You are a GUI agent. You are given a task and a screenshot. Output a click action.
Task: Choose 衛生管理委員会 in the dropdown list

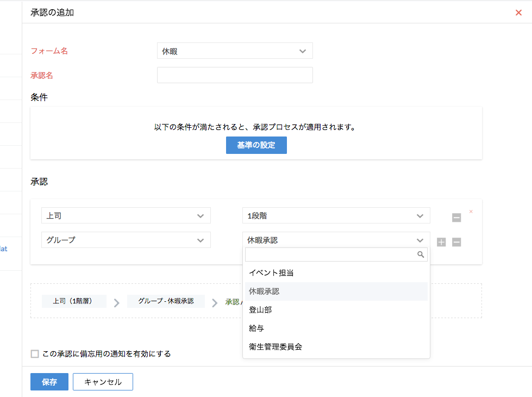[x=275, y=347]
